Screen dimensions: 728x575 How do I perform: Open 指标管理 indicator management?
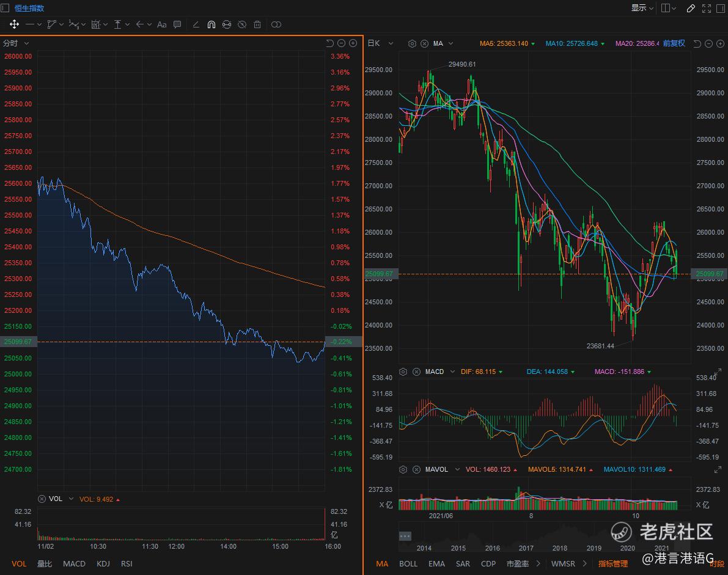[612, 563]
